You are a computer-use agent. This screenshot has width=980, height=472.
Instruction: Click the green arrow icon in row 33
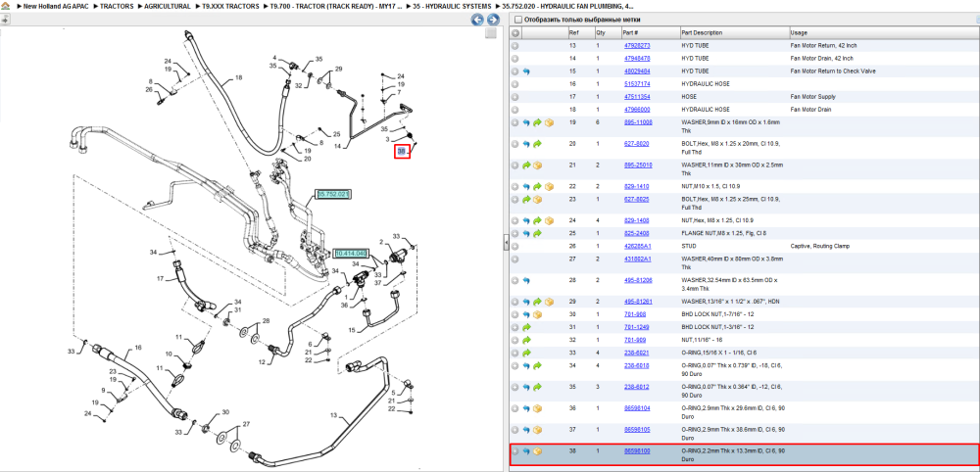(526, 353)
